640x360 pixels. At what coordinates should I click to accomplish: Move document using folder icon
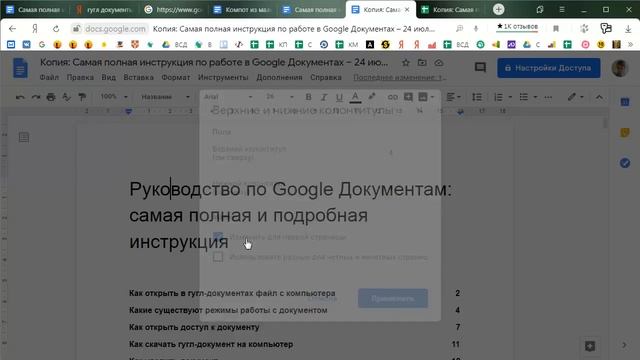[x=422, y=63]
